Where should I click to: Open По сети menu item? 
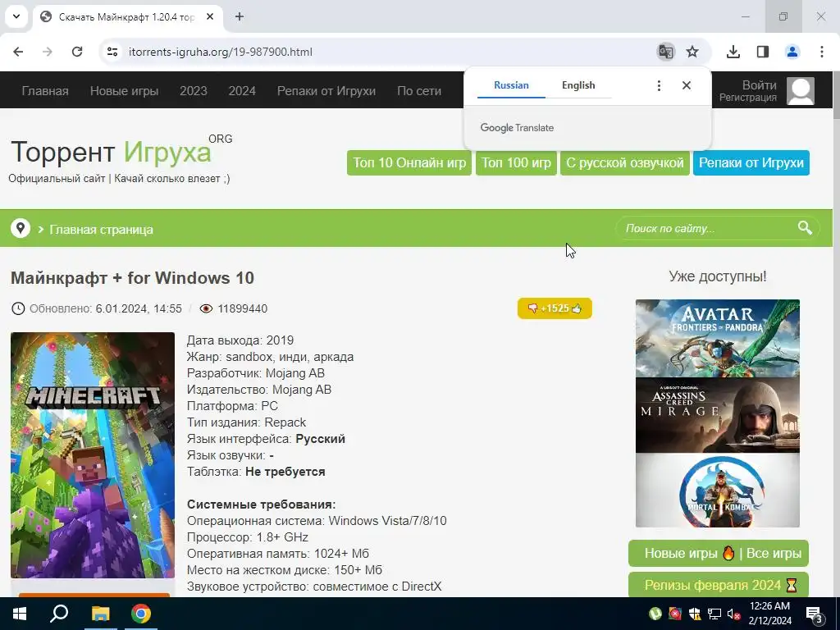coord(419,91)
